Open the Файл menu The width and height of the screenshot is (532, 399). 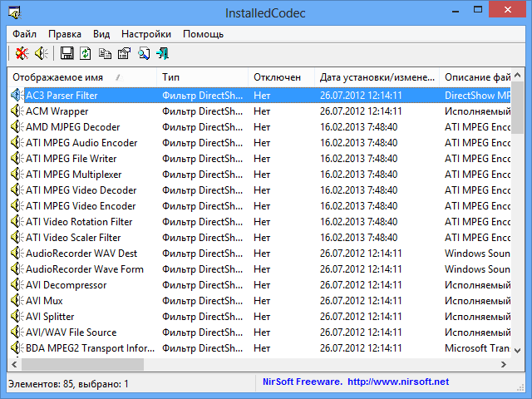tap(24, 34)
